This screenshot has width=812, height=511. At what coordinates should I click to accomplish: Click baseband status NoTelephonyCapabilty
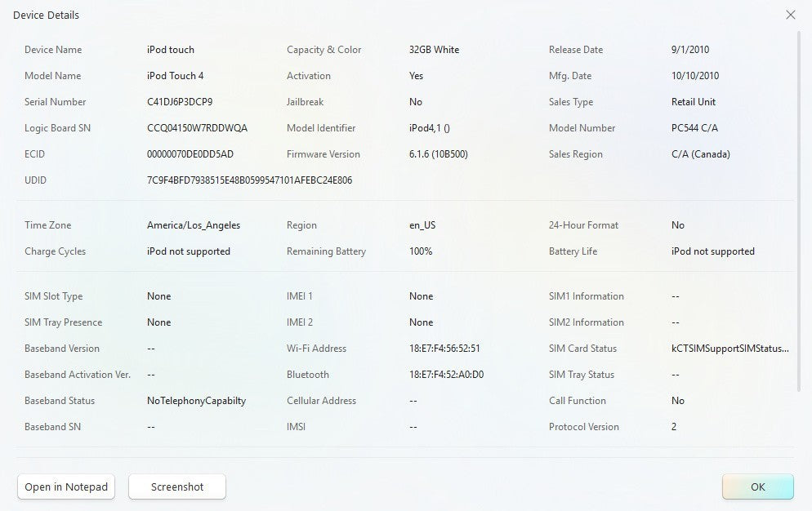pyautogui.click(x=196, y=401)
